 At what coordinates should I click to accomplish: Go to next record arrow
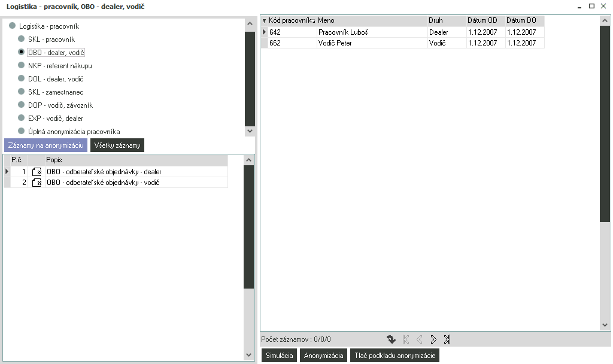pos(433,339)
